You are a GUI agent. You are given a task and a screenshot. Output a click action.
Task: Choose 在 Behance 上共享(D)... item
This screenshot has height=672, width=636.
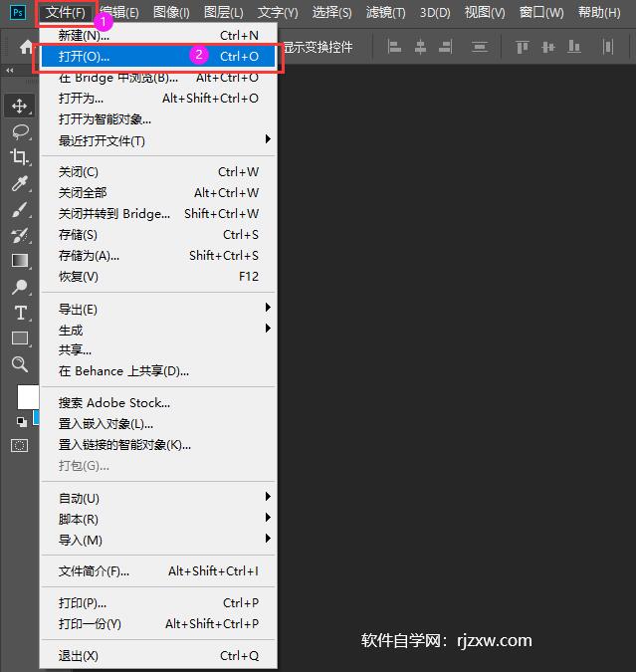tap(158, 371)
